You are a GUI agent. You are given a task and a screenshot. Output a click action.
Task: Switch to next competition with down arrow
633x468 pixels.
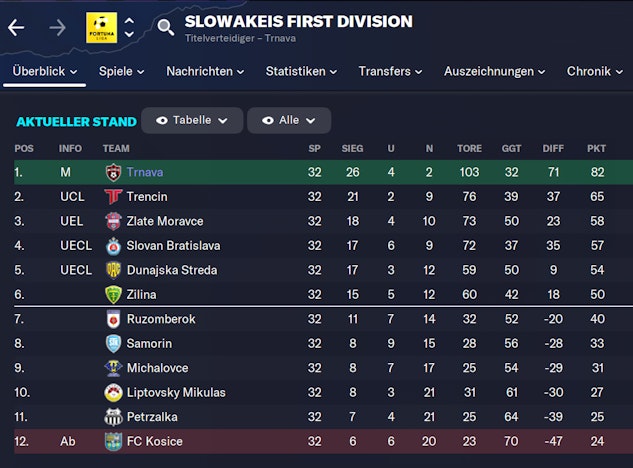click(x=130, y=35)
